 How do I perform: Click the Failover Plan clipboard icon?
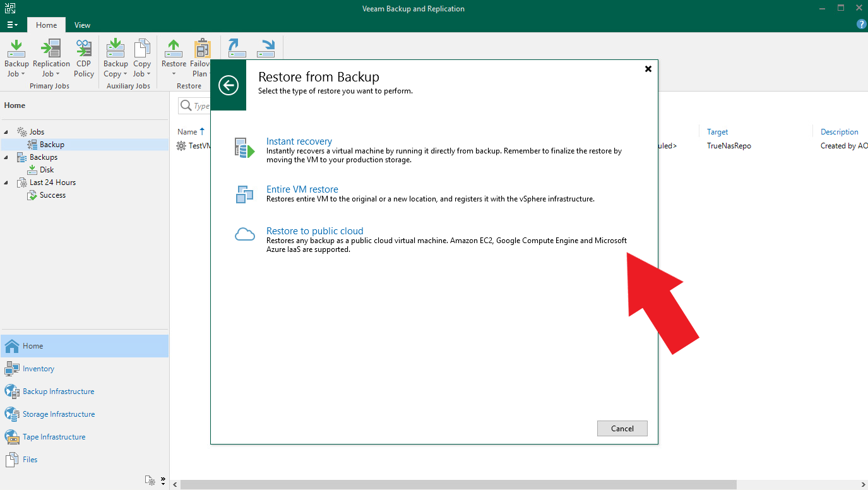point(202,48)
